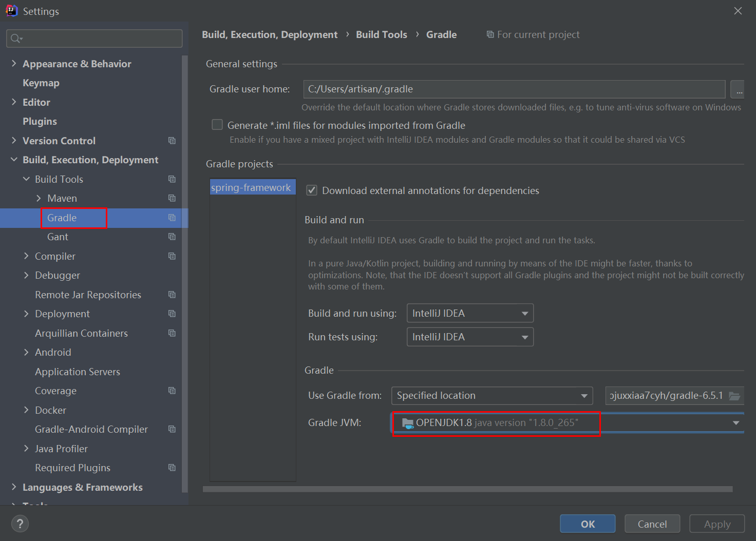Click project-level icon next to Gant
Viewport: 756px width, 541px height.
click(x=172, y=237)
